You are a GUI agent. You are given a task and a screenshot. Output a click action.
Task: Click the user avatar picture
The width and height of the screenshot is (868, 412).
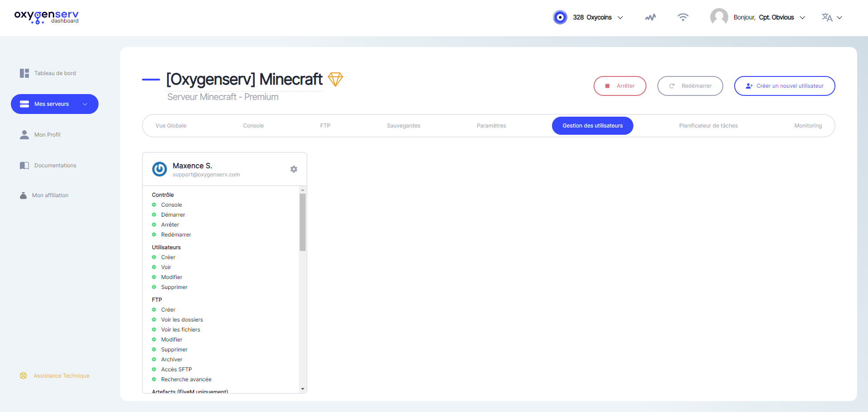719,17
